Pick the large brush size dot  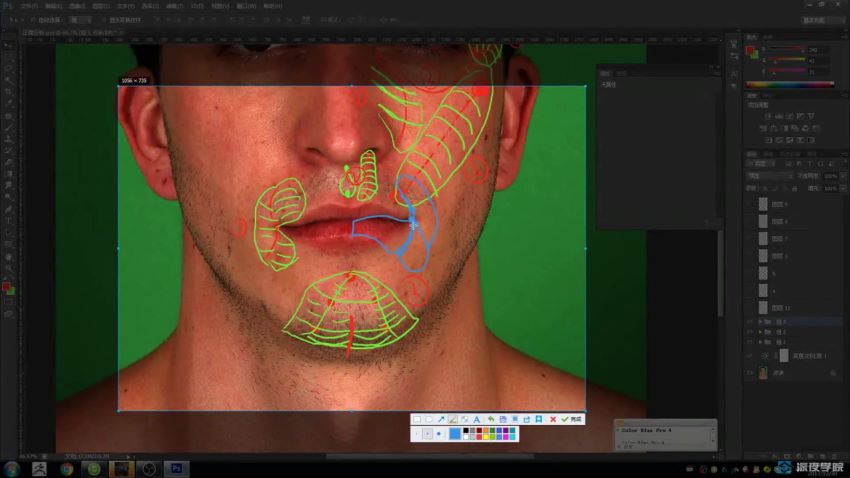[x=439, y=434]
